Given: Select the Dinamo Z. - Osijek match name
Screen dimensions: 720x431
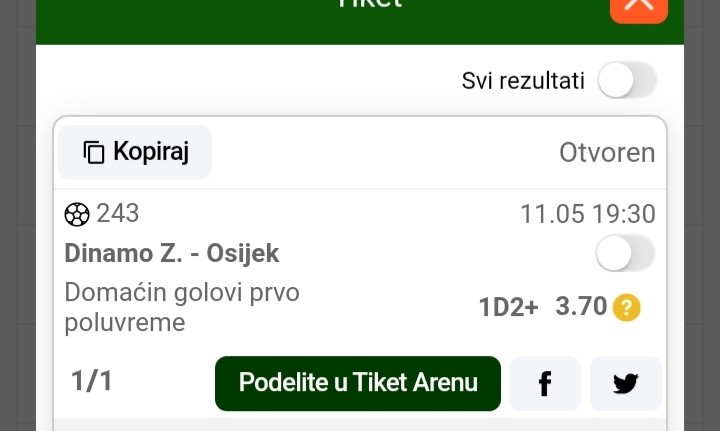Looking at the screenshot, I should pos(171,253).
